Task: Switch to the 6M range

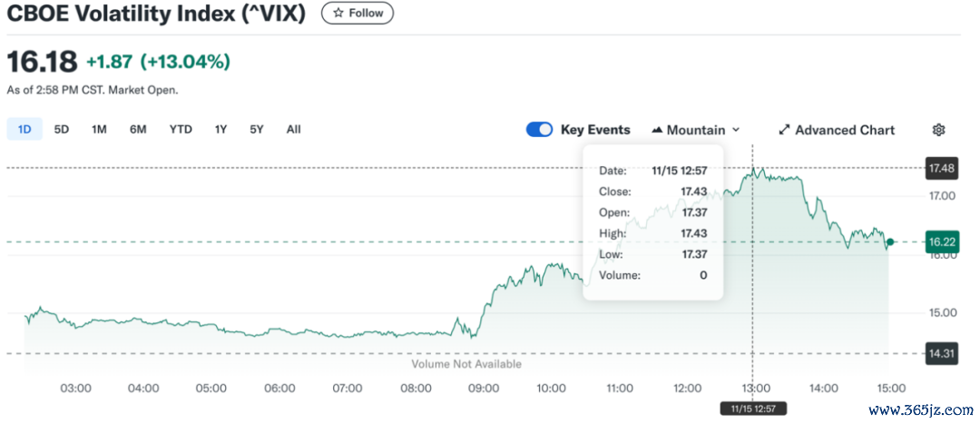Action: [138, 130]
